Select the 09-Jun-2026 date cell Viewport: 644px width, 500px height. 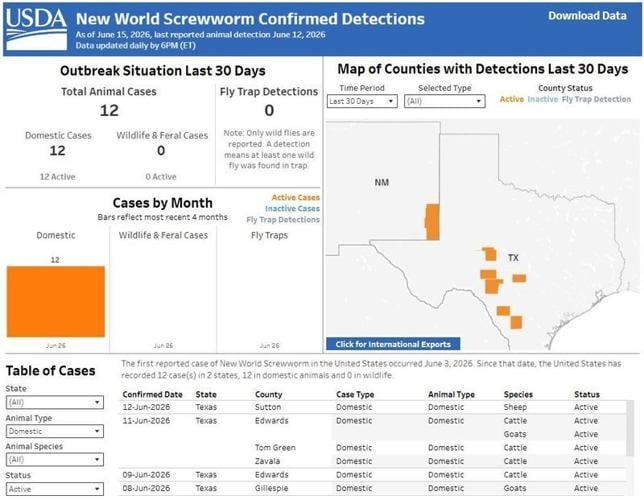(146, 475)
